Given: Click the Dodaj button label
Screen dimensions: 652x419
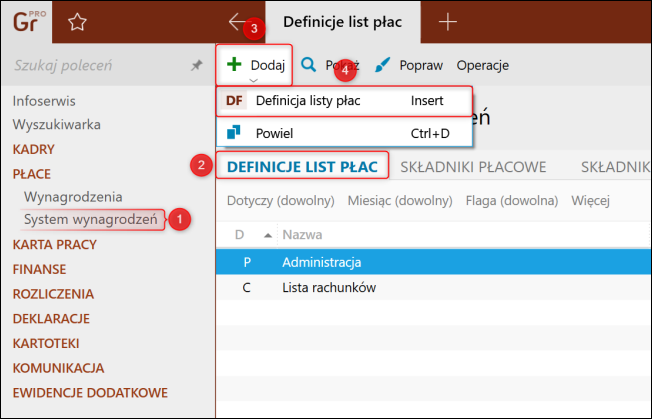Looking at the screenshot, I should (x=268, y=65).
